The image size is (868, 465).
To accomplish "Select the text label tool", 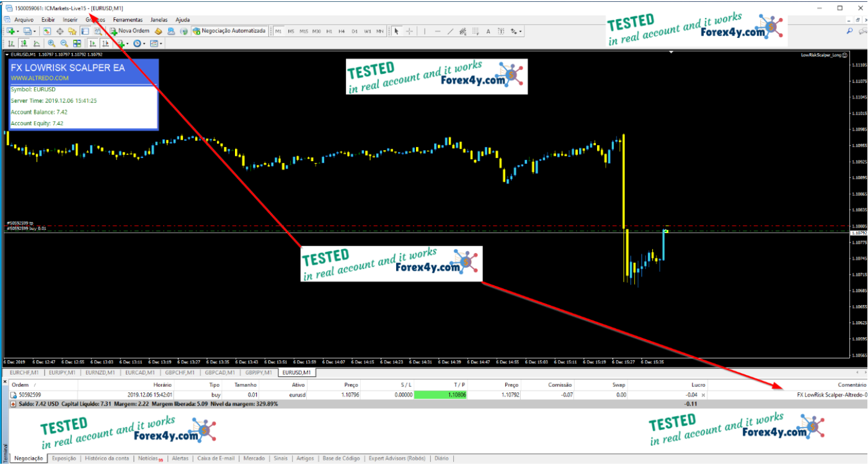I will pyautogui.click(x=488, y=31).
